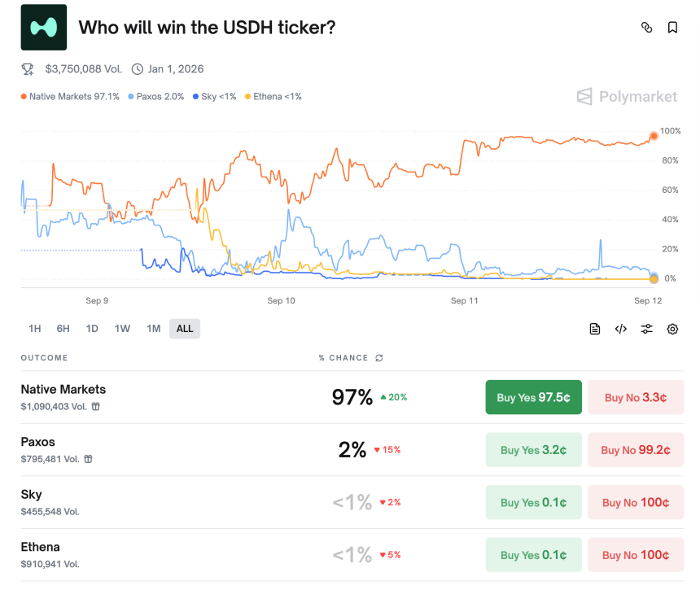Buy Yes on Native Markets at 97.5¢
The width and height of the screenshot is (700, 590).
click(533, 397)
